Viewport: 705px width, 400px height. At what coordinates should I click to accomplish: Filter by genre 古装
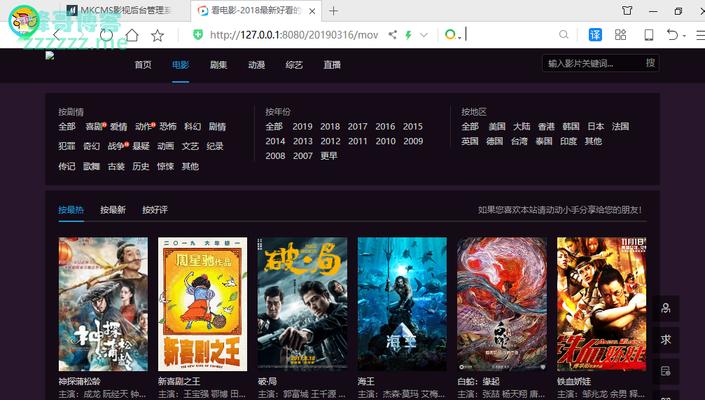click(x=116, y=166)
